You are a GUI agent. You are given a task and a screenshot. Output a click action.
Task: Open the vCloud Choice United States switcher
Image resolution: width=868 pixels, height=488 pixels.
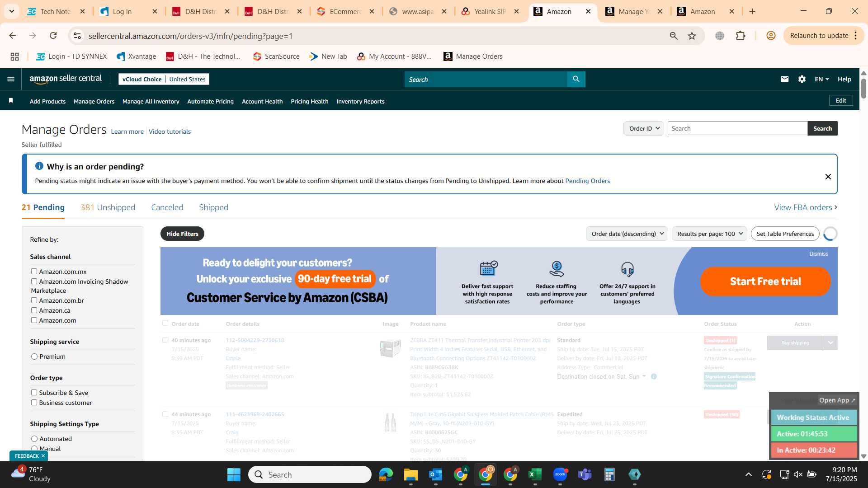point(164,79)
